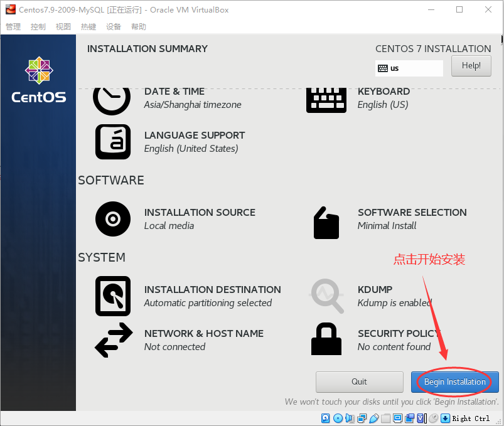Switch the us keyboard layout indicator
504x426 pixels.
(409, 68)
